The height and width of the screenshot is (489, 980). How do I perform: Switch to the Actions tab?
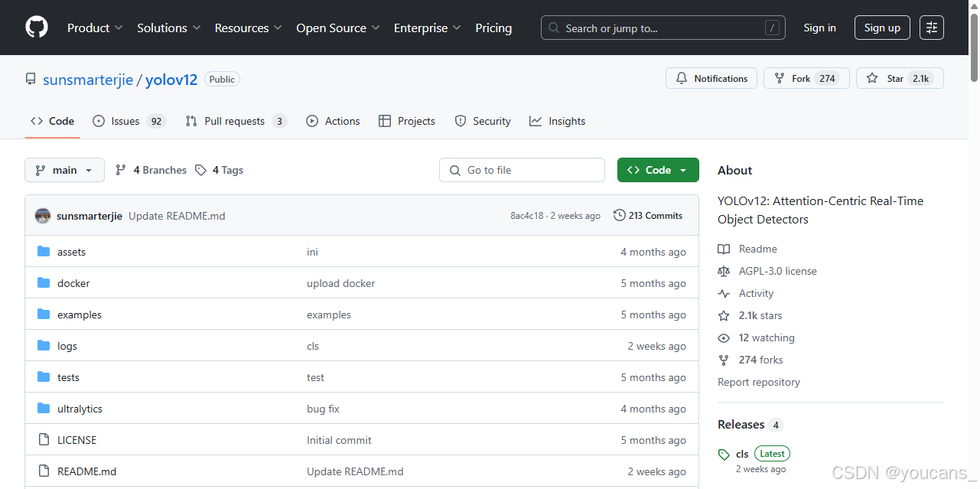click(x=333, y=121)
